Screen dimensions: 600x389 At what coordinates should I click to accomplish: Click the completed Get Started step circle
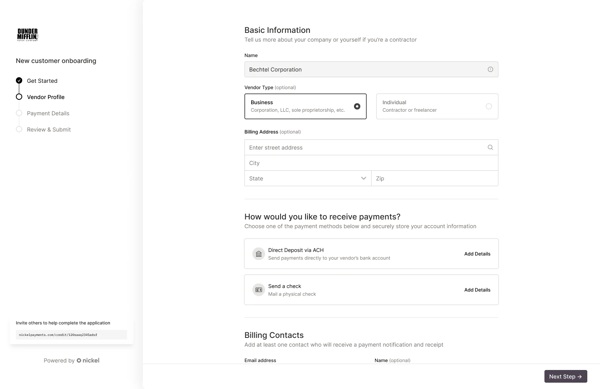[19, 80]
